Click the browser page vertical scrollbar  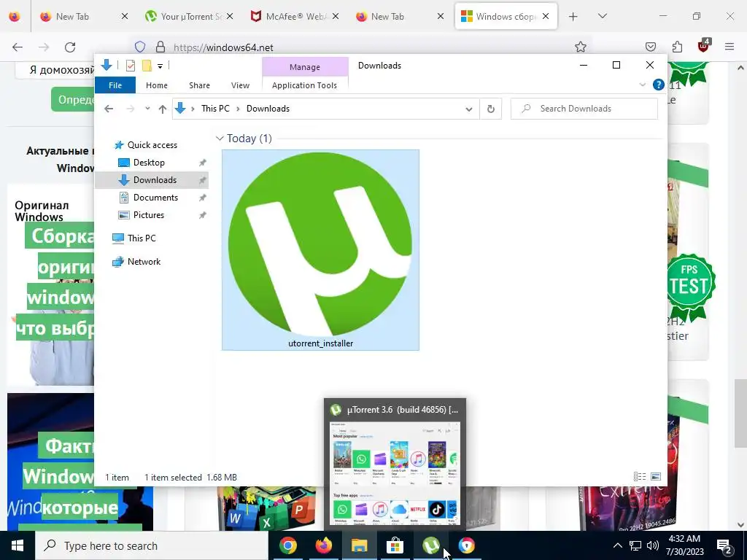740,413
